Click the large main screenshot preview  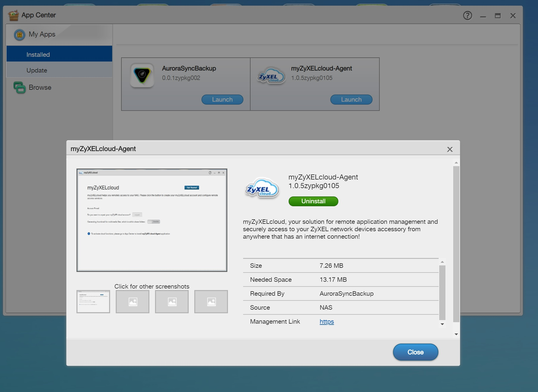click(152, 220)
